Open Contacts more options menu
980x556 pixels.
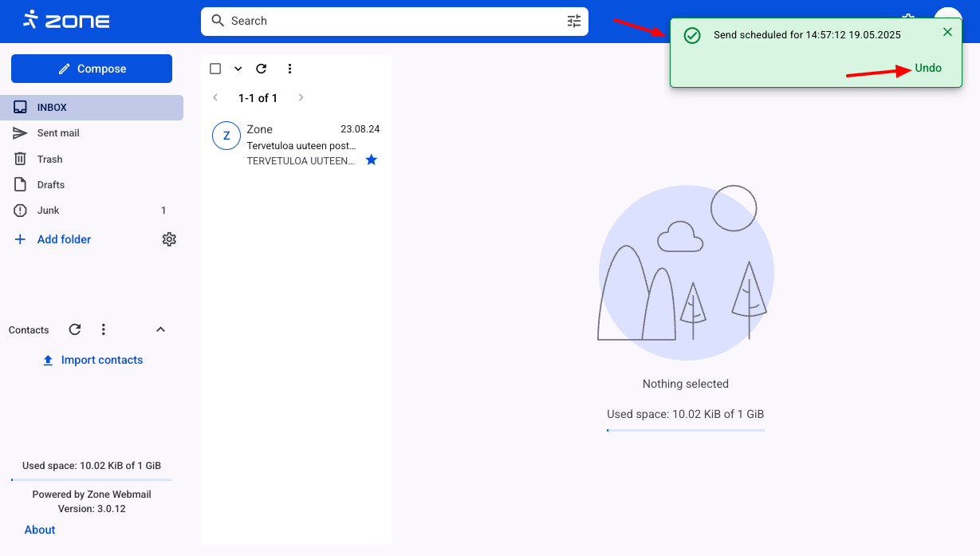[x=103, y=329]
